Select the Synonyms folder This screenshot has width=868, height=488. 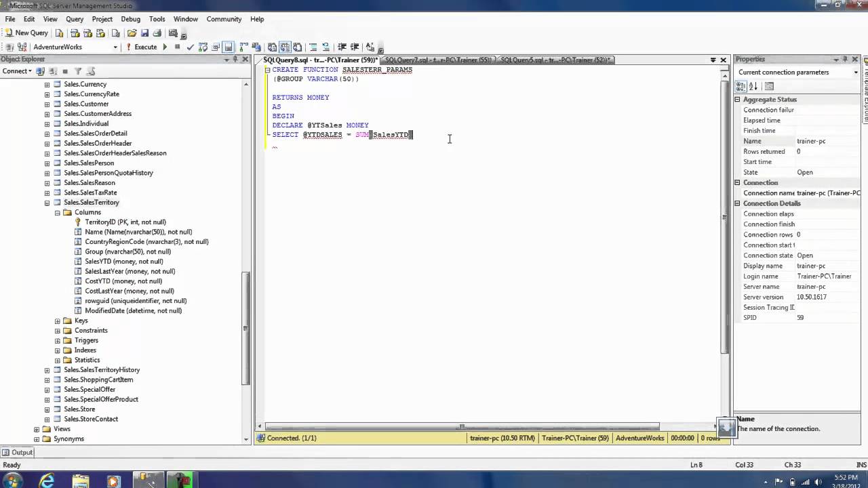(x=68, y=439)
